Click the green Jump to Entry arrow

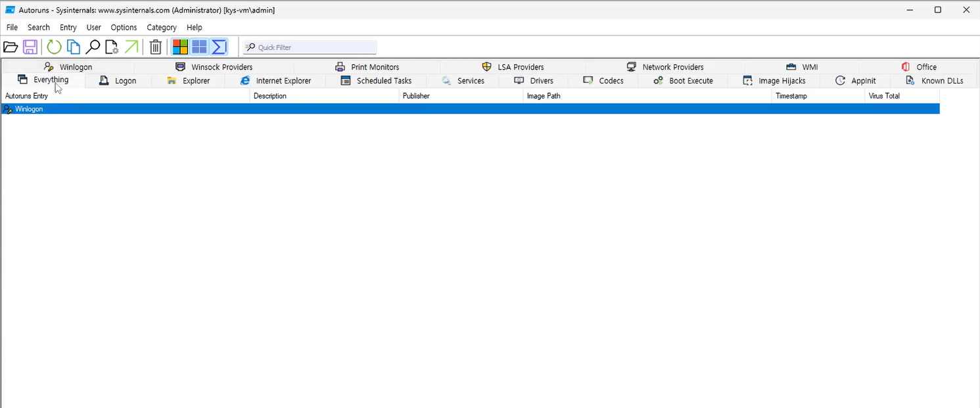[x=131, y=47]
